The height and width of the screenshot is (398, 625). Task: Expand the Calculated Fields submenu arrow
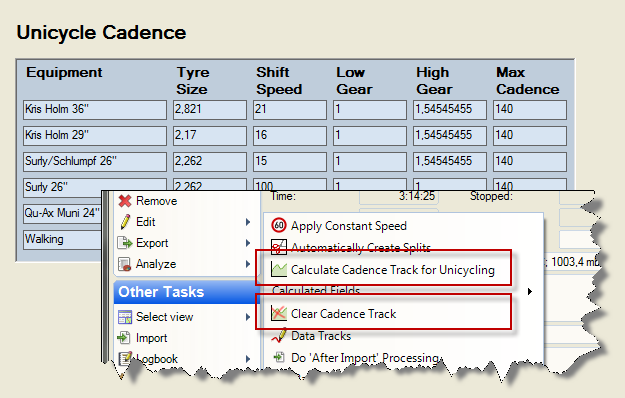(530, 292)
